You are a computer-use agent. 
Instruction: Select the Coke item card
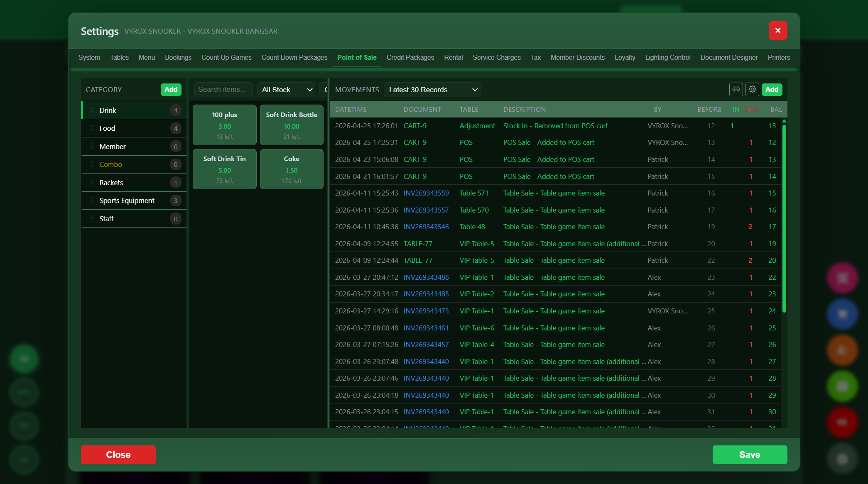292,169
